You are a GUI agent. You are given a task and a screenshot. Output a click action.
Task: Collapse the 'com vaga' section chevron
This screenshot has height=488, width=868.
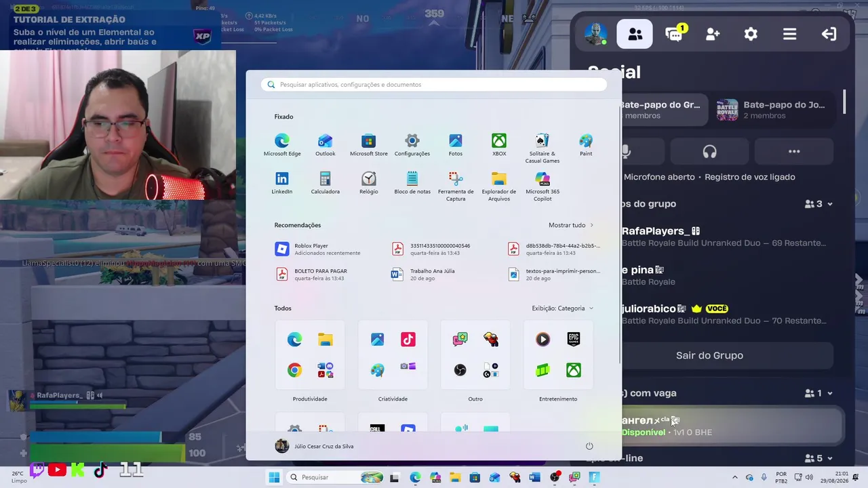point(830,393)
